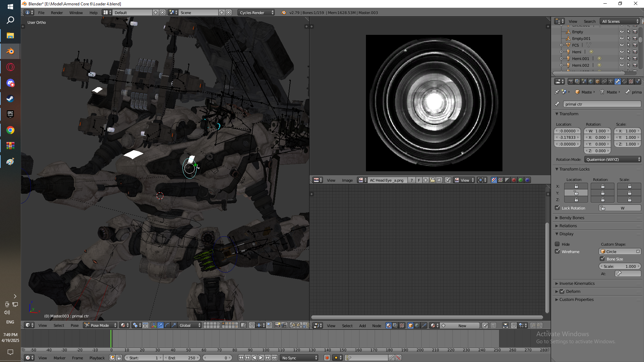Toggle the Wireframe display checkbox

(557, 251)
